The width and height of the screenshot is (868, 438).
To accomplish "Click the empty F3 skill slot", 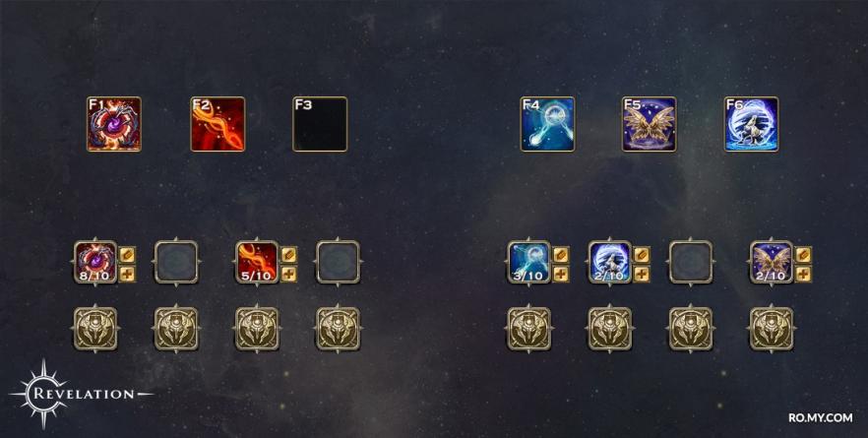I will click(x=320, y=124).
